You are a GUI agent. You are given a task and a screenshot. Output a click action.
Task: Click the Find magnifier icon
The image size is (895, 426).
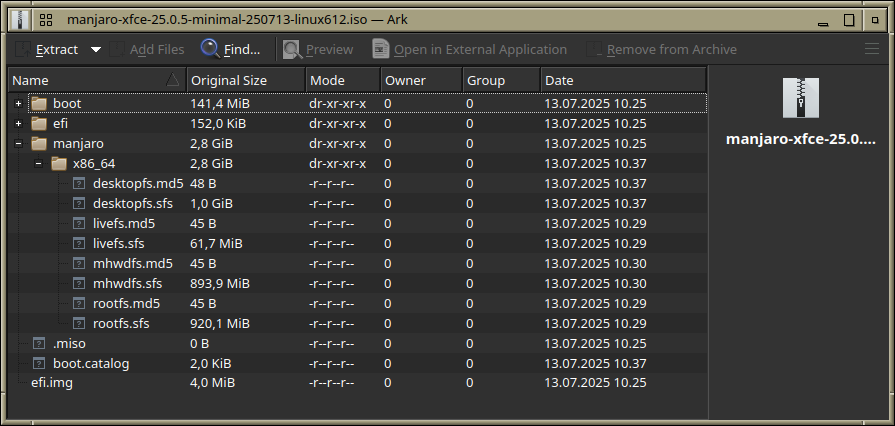coord(210,49)
